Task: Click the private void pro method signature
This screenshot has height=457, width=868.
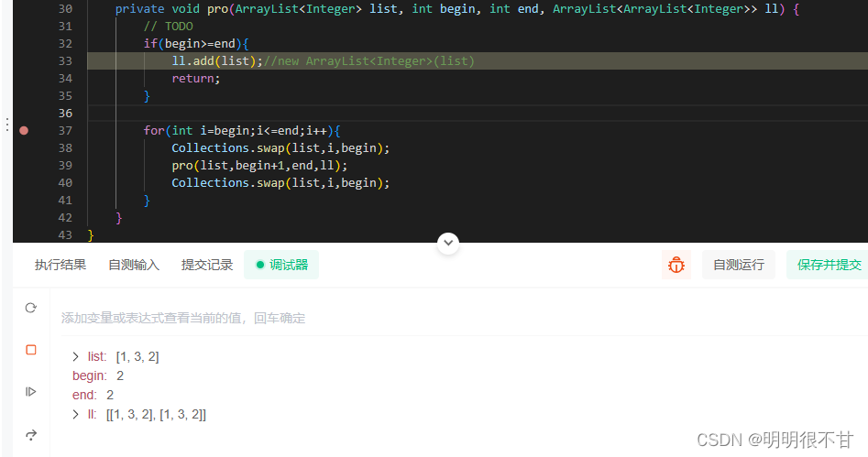Action: [457, 9]
